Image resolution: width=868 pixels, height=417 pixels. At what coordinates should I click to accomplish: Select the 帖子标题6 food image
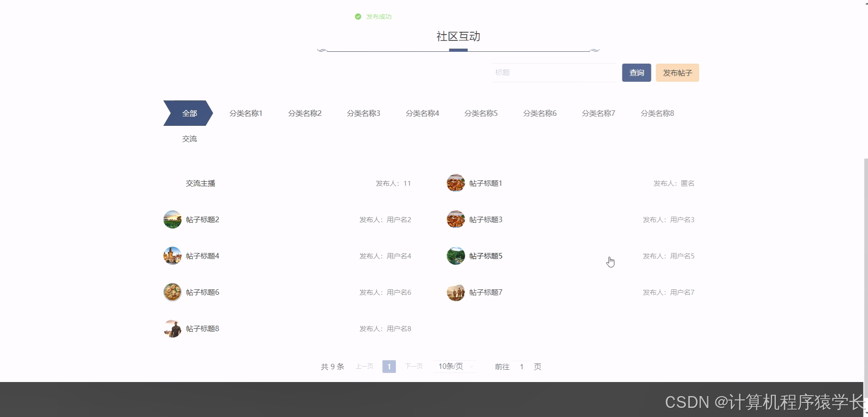pyautogui.click(x=172, y=292)
